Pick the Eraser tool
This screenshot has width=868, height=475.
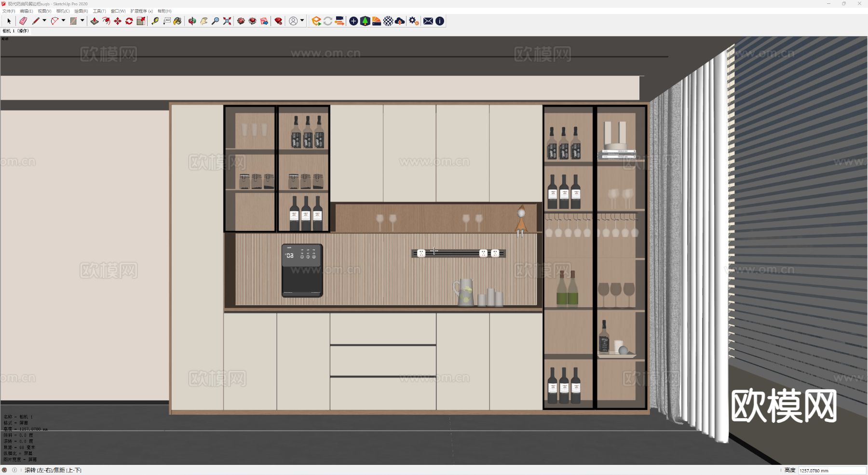23,21
